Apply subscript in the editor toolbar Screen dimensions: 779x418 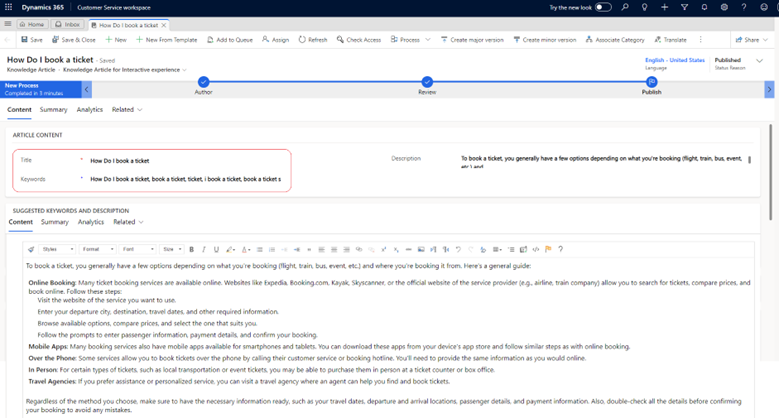pos(396,250)
